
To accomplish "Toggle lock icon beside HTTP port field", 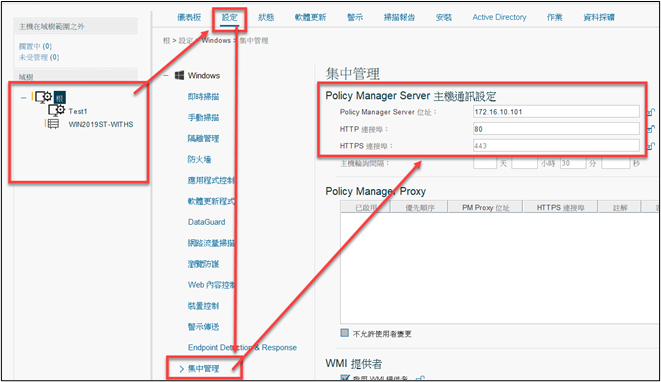I will [x=651, y=129].
